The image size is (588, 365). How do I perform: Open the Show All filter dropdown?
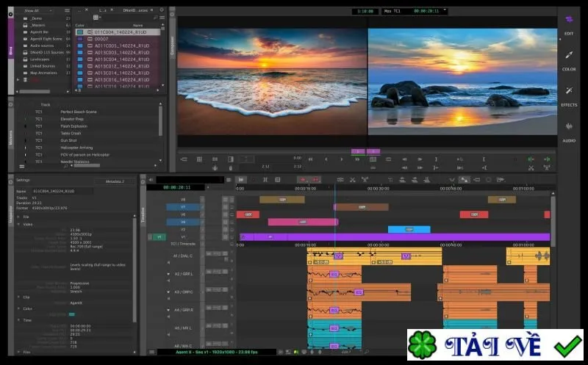38,10
